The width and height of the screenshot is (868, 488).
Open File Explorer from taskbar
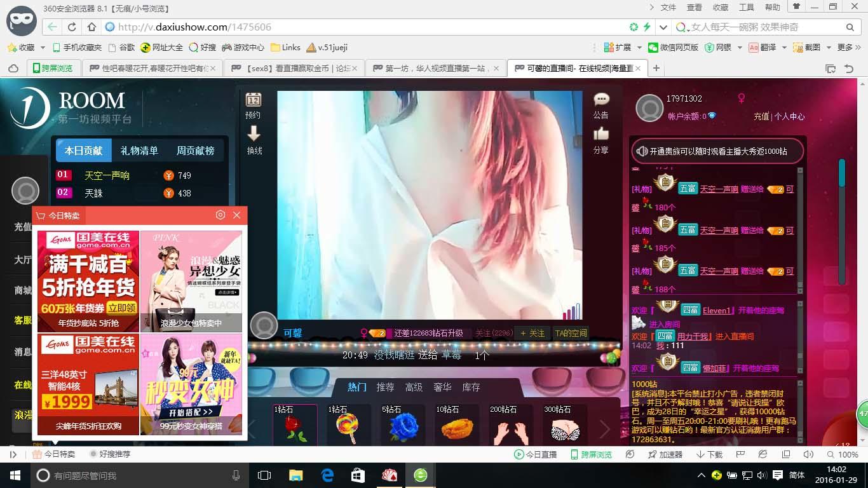tap(296, 475)
